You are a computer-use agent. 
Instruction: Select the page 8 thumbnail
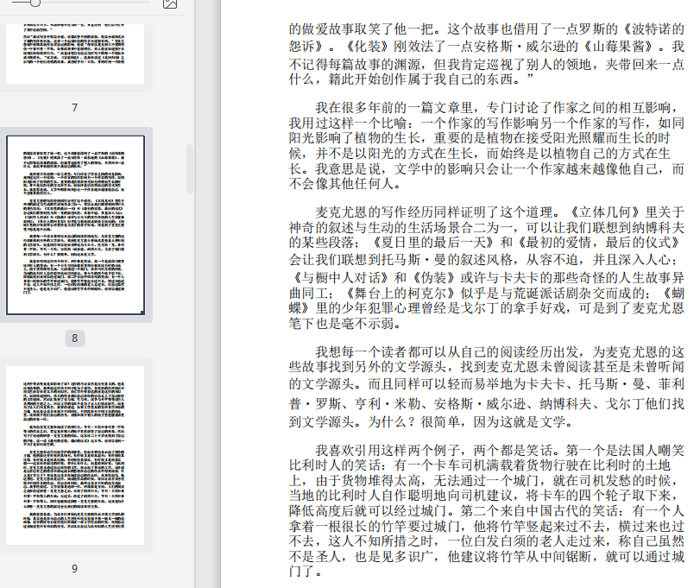pyautogui.click(x=75, y=225)
